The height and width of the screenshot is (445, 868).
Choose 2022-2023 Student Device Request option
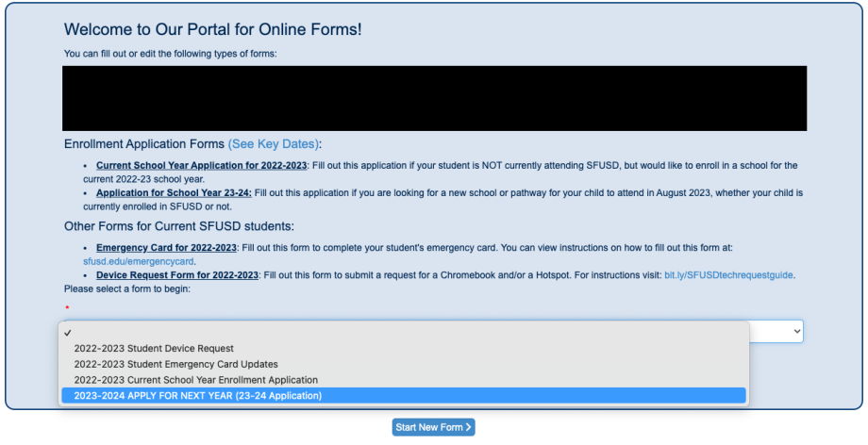point(154,349)
